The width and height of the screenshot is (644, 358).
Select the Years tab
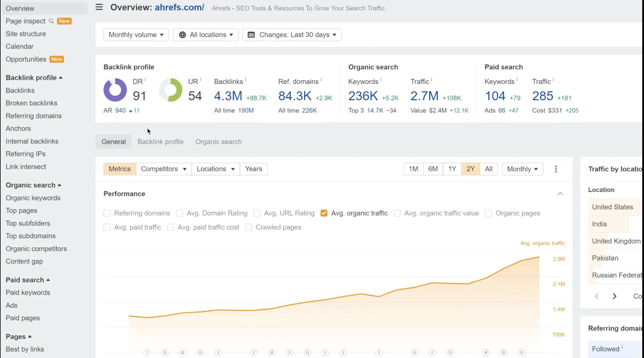pyautogui.click(x=254, y=169)
